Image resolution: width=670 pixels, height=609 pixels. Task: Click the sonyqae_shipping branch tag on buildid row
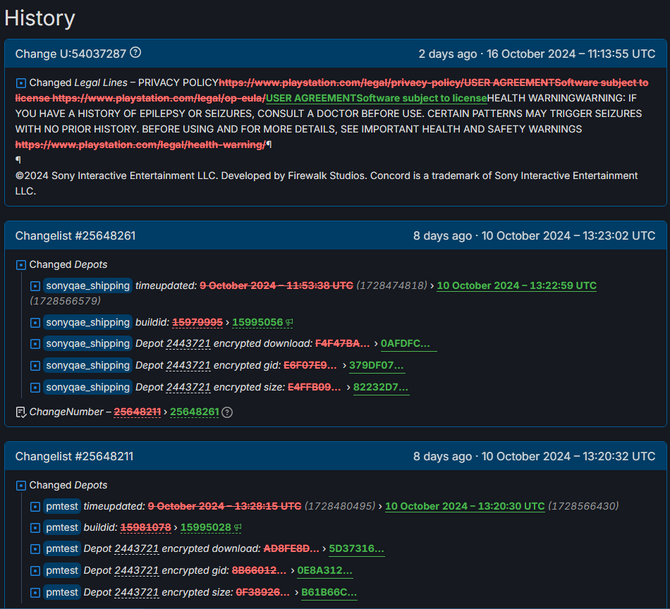pos(87,322)
